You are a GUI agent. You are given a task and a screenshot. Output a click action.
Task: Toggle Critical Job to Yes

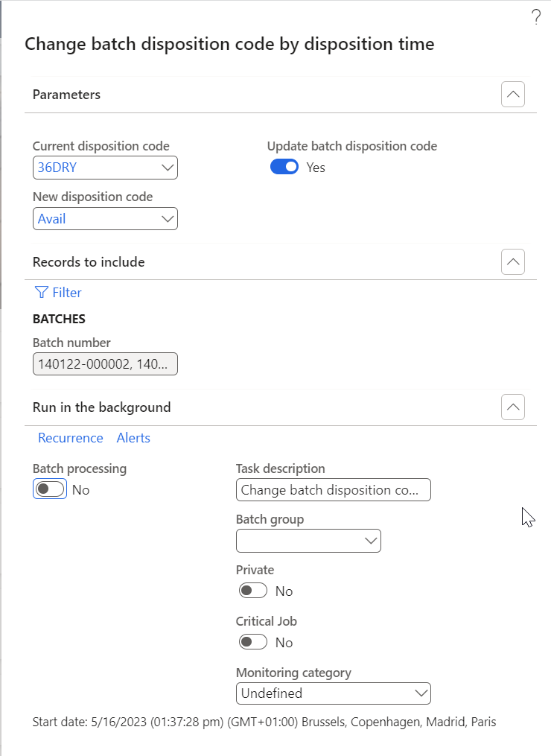click(x=252, y=641)
